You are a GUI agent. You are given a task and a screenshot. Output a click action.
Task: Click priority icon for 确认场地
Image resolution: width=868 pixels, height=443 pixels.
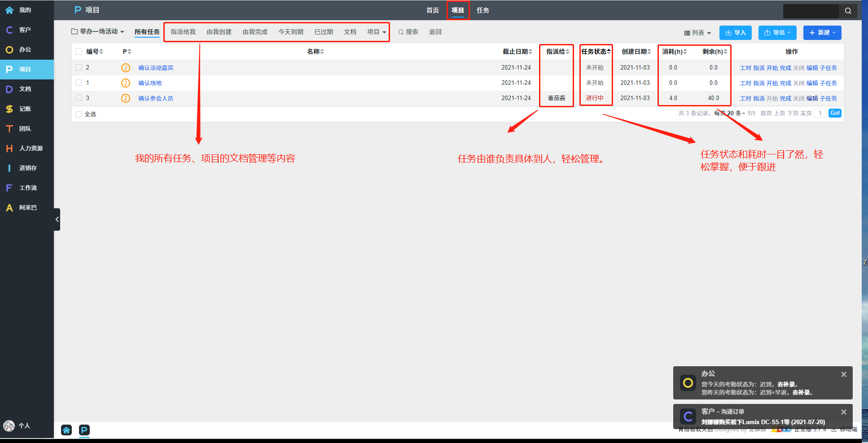click(x=126, y=83)
